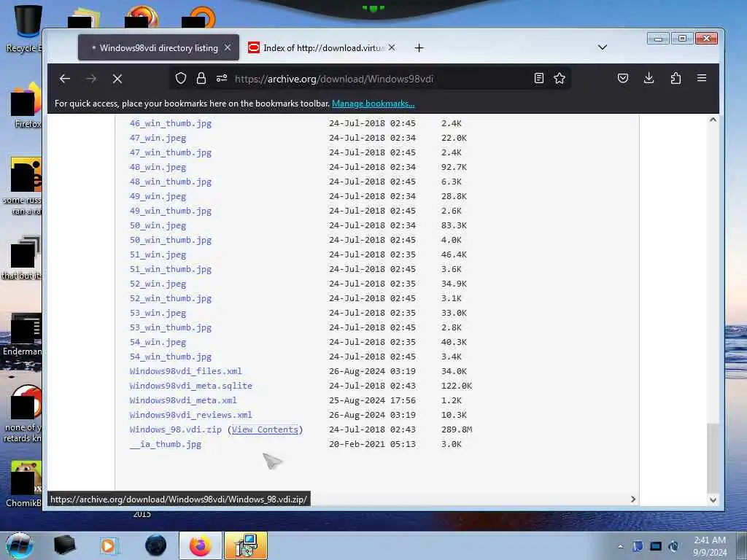Viewport: 747px width, 560px height.
Task: Open Windows98vdi_reviews.xml link
Action: (x=191, y=415)
